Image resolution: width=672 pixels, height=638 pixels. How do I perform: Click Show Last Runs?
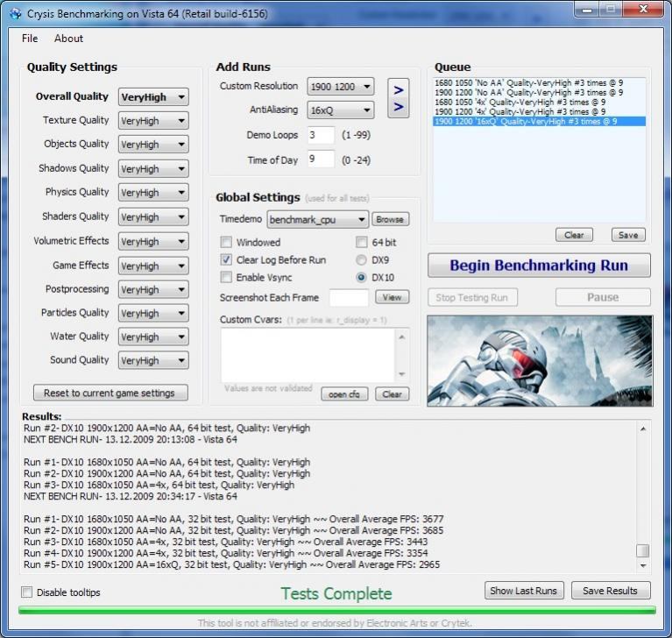(x=524, y=591)
